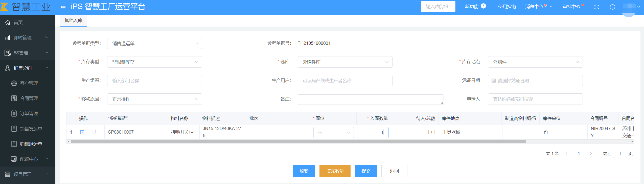Click the new feature exclamation icon
The image size is (644, 184).
tap(484, 6)
